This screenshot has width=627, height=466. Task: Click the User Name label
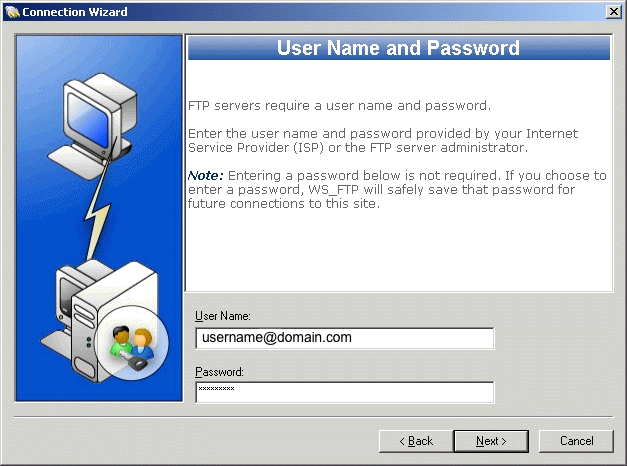pos(223,316)
